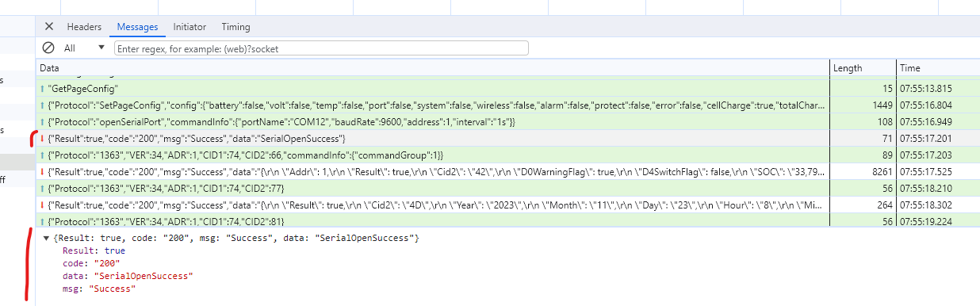
Task: Sort by the Data column header
Action: coord(433,68)
